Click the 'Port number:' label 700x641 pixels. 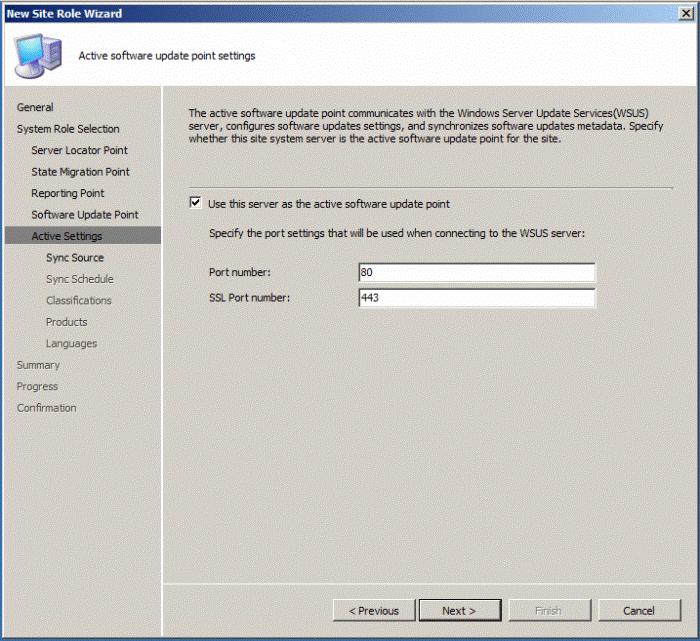click(240, 272)
